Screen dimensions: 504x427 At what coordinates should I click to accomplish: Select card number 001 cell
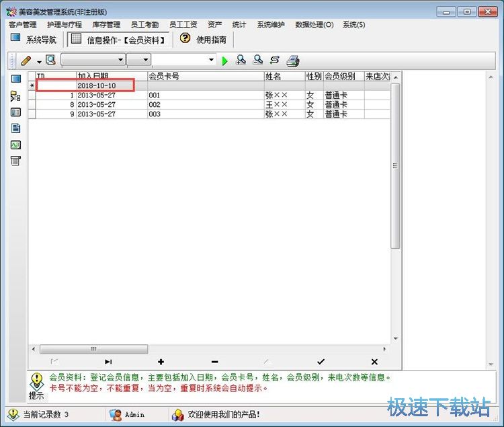click(206, 95)
